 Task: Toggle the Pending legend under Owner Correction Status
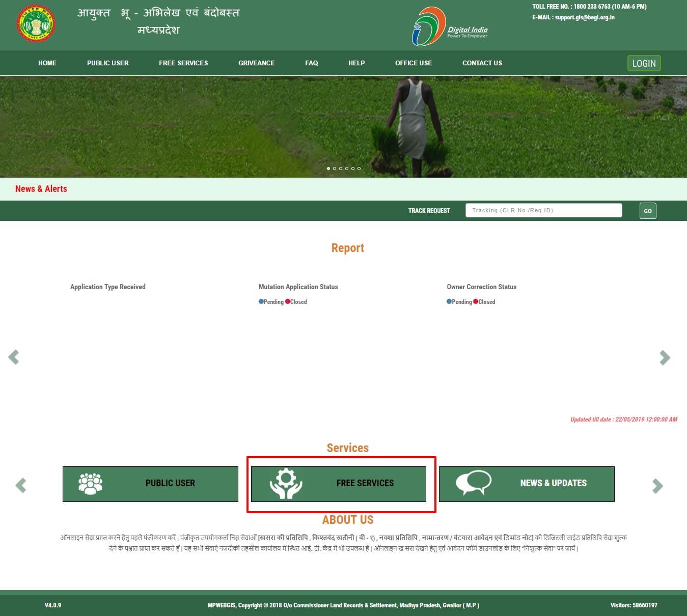(459, 301)
